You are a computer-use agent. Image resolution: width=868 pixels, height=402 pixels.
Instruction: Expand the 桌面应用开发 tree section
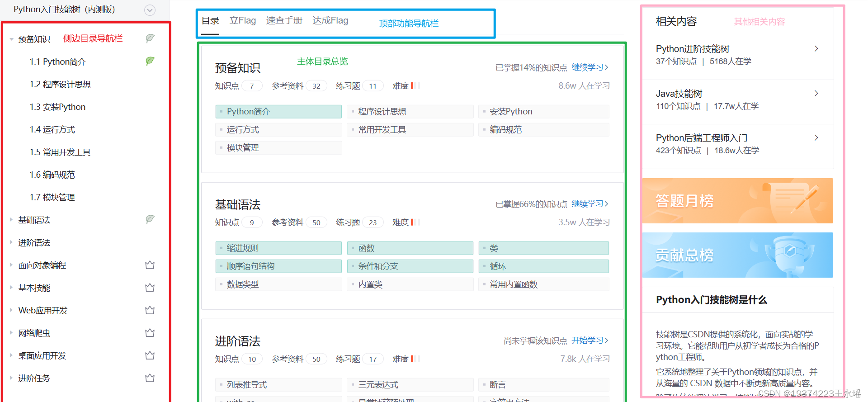click(11, 355)
